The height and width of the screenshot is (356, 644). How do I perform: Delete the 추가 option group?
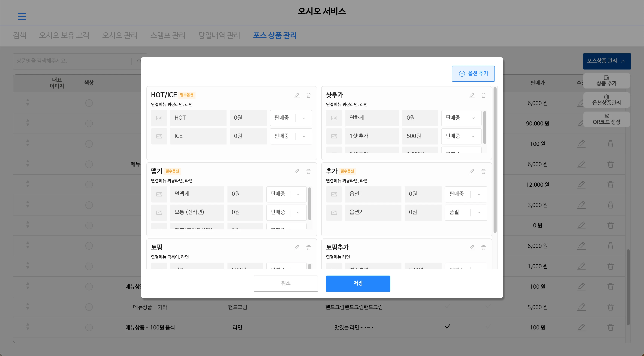pos(484,171)
